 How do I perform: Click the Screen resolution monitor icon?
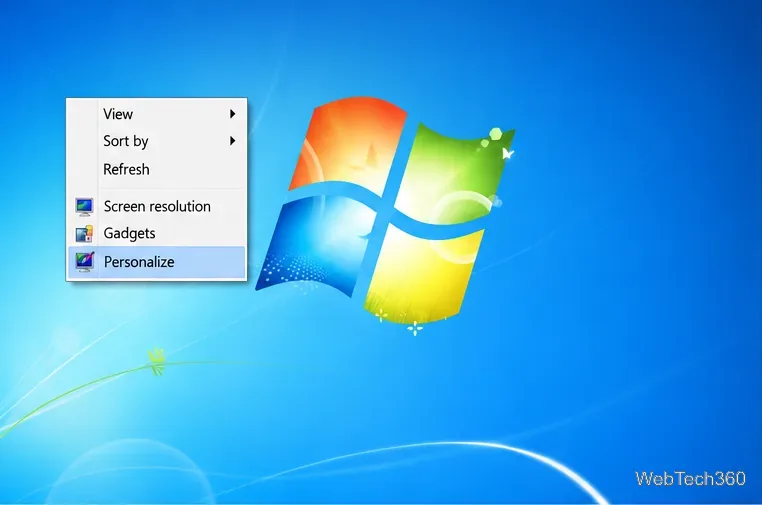coord(84,207)
